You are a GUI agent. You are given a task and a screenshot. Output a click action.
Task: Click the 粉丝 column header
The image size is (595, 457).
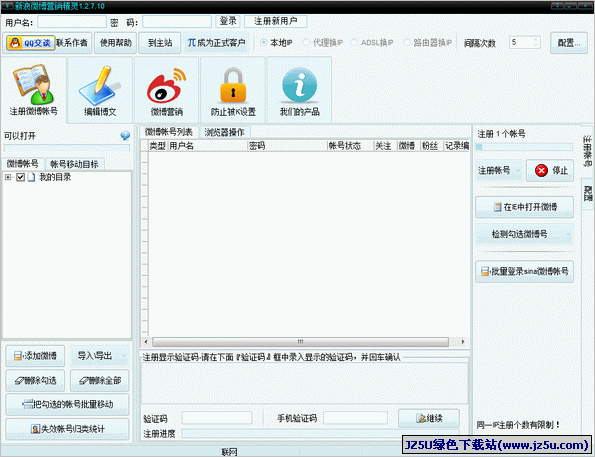[431, 146]
